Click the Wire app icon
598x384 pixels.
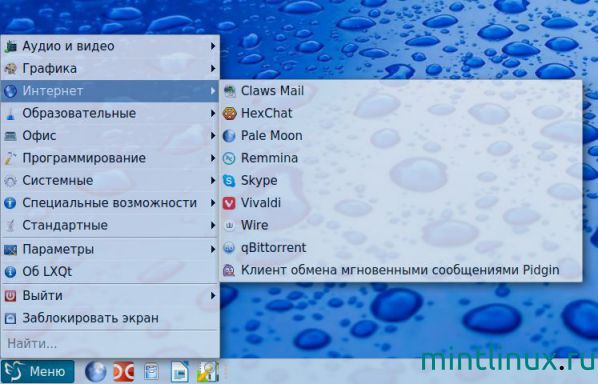tap(229, 225)
